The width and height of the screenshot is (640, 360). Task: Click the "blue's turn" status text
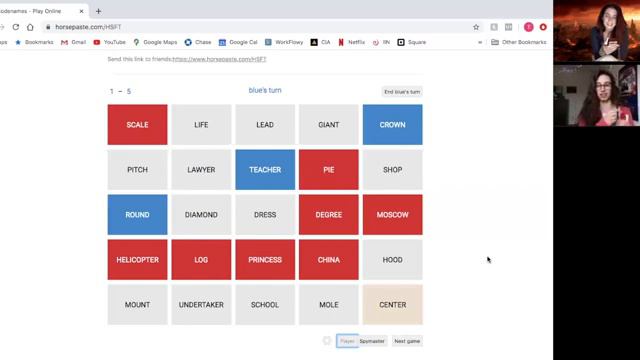(x=265, y=90)
